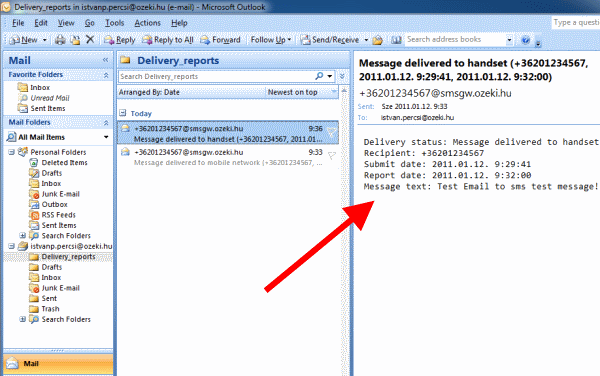Open the Toolbar Options overflow arrow

pos(538,41)
